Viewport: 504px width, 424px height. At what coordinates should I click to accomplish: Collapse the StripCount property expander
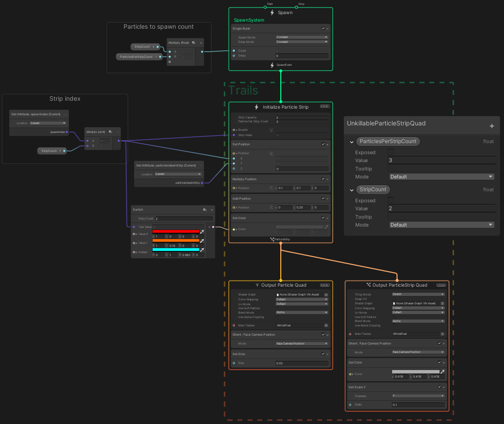(351, 189)
